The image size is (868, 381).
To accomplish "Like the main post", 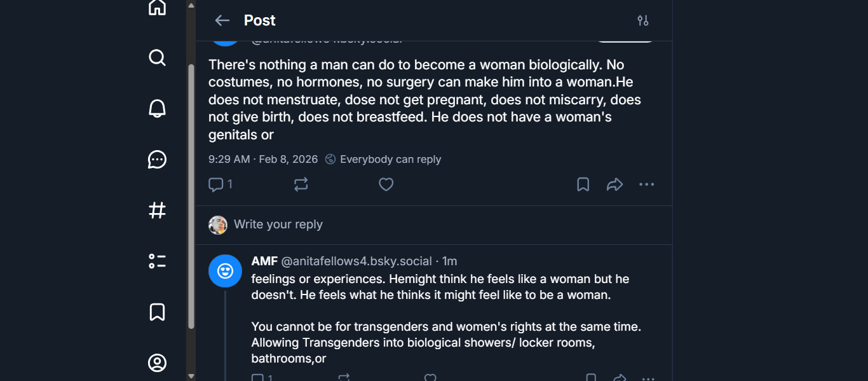I will coord(386,184).
